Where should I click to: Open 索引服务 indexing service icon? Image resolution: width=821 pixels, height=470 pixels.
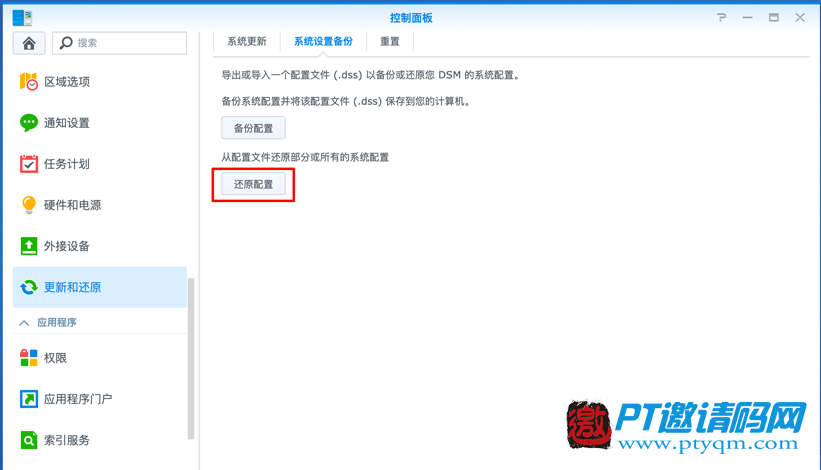tap(29, 440)
